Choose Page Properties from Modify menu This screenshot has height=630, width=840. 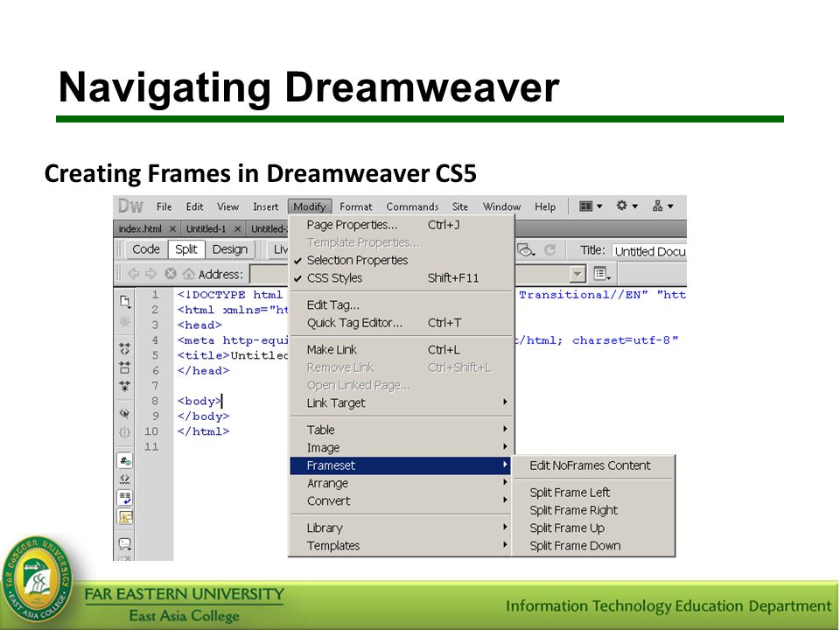(402, 225)
